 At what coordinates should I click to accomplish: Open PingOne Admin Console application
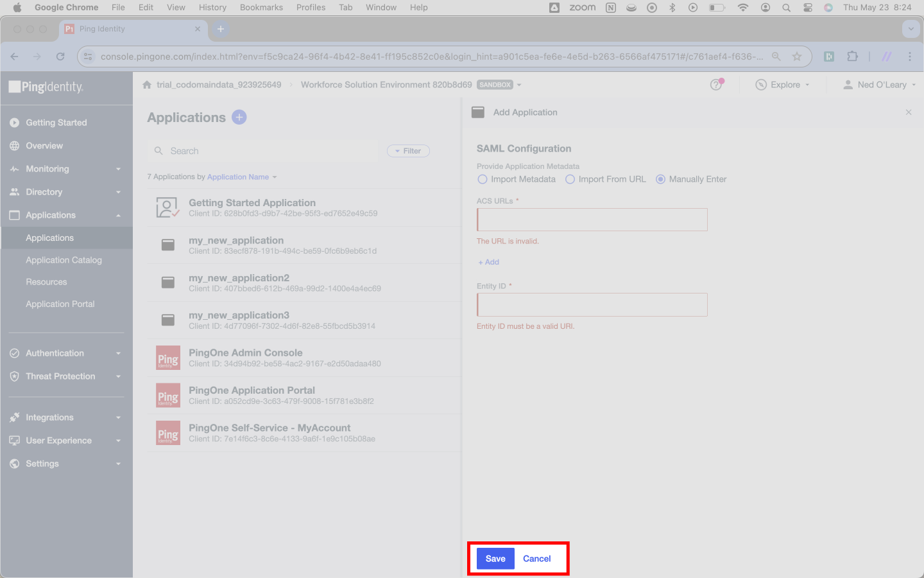click(245, 353)
